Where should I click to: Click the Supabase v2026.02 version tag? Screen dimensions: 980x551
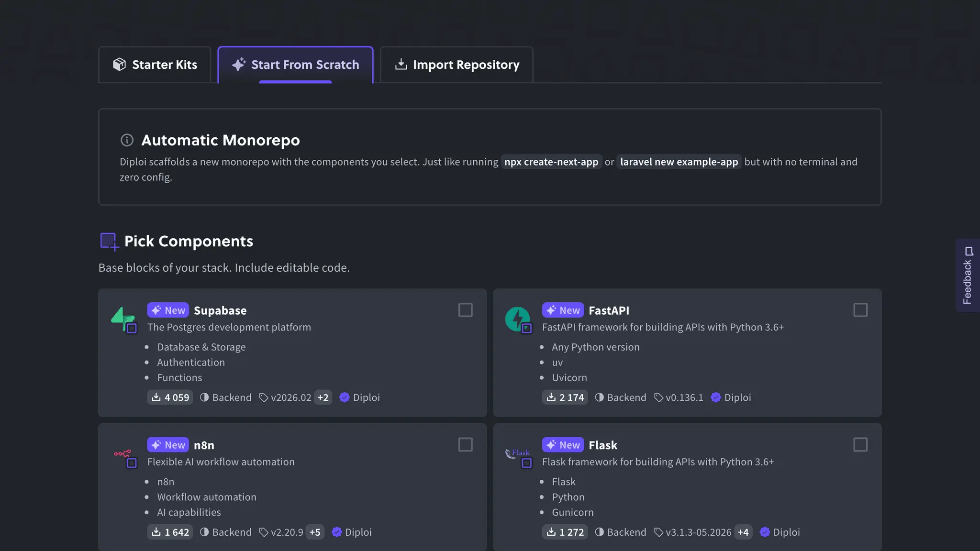[285, 397]
